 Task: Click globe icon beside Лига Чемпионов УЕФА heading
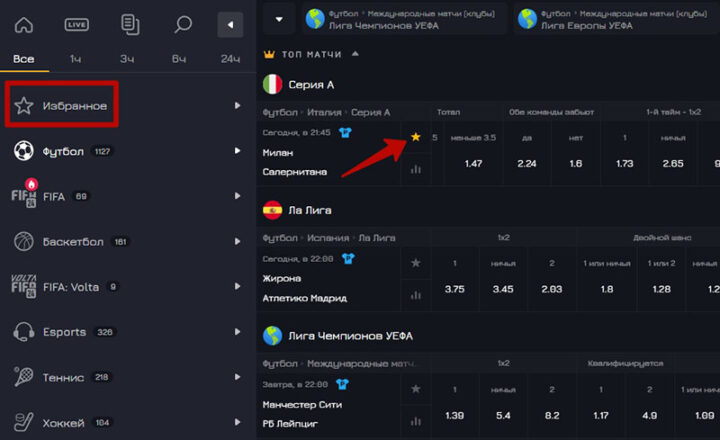click(272, 336)
